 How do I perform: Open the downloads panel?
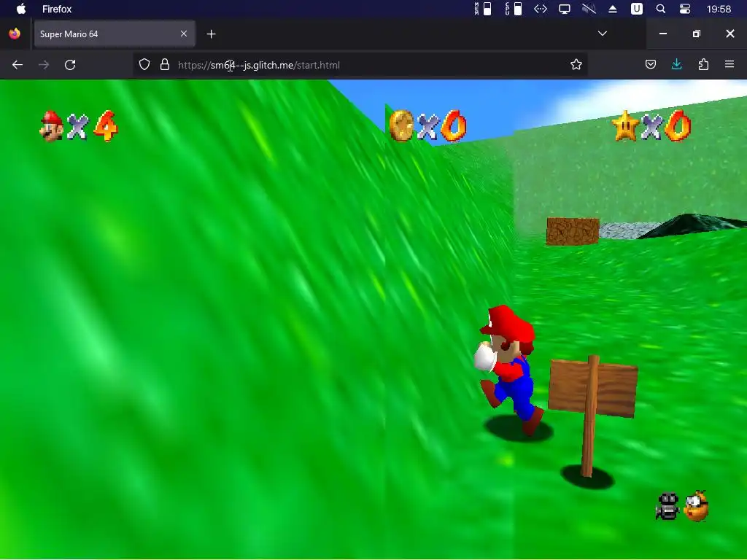tap(676, 64)
